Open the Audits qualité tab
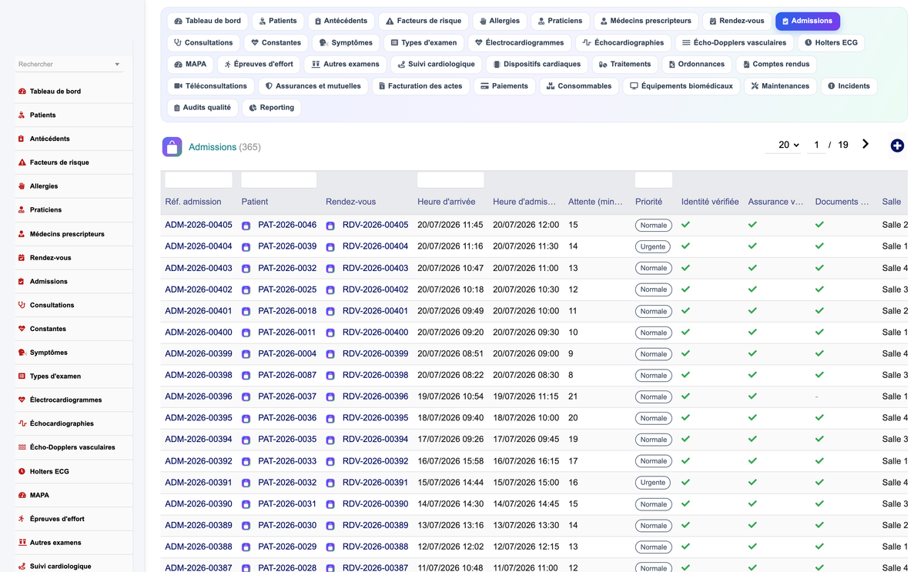Image resolution: width=924 pixels, height=572 pixels. [x=202, y=108]
